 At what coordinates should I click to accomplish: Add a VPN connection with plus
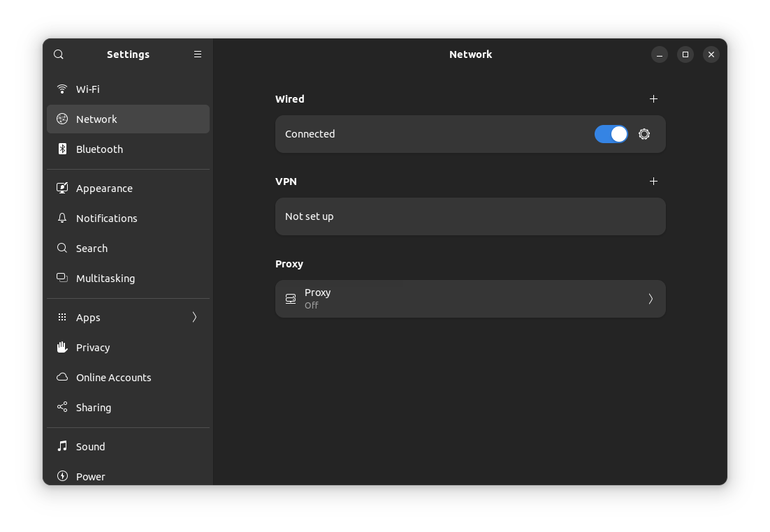click(x=653, y=182)
